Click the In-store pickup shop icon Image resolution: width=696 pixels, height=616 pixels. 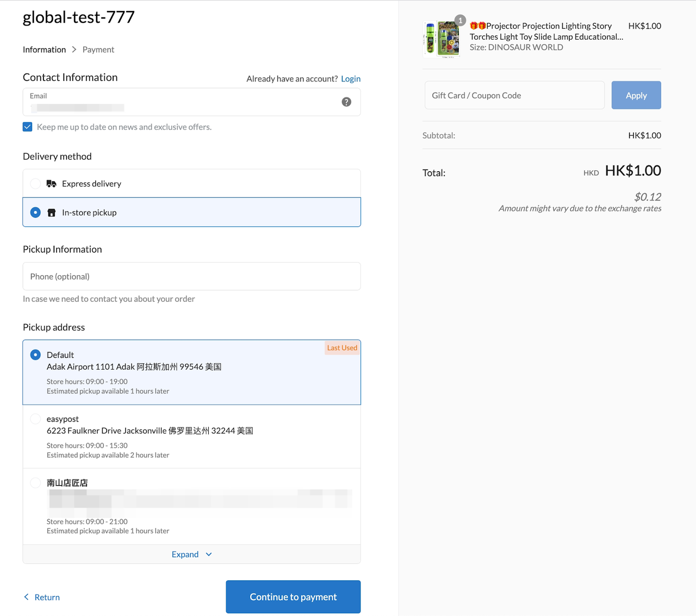tap(52, 213)
